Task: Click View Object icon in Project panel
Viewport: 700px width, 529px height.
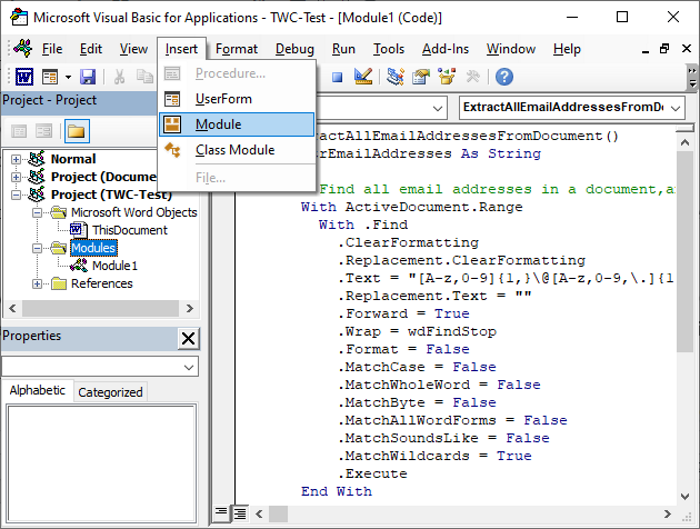Action: [x=44, y=131]
